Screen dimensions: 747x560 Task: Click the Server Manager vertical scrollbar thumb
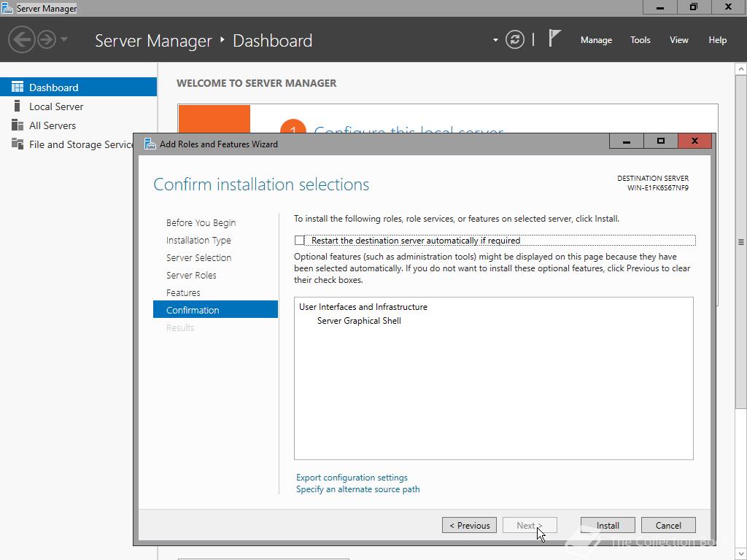[x=741, y=242]
